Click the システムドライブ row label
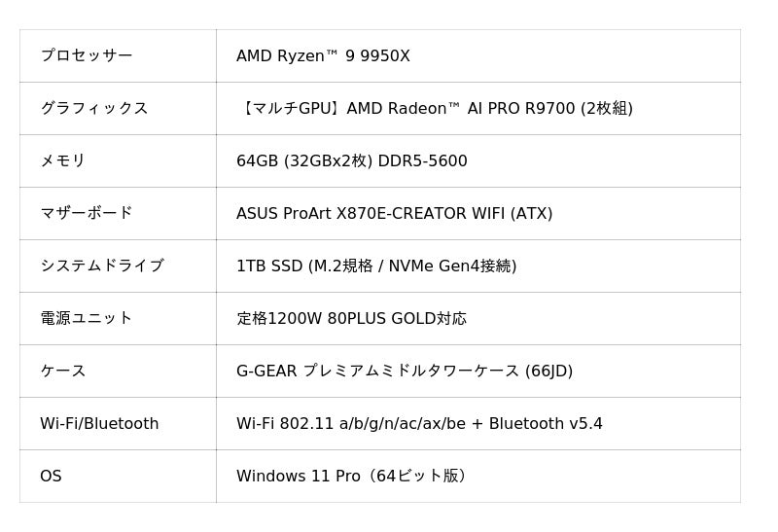This screenshot has width=778, height=532. pos(101,266)
